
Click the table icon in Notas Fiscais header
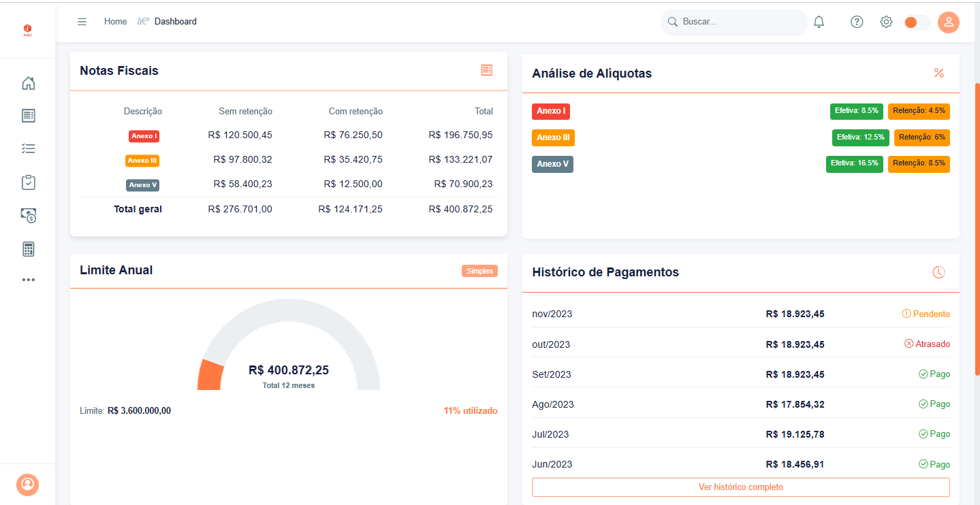pos(486,70)
